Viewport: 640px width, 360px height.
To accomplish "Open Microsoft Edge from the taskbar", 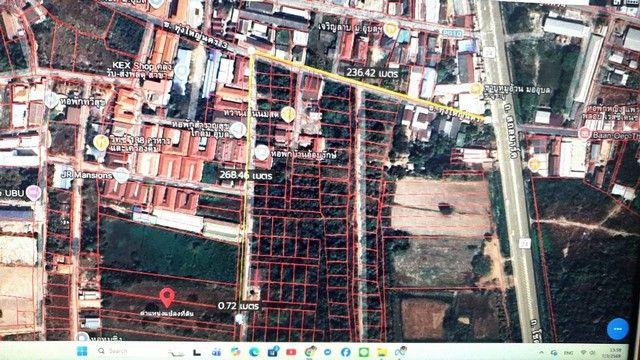I will [x=254, y=351].
